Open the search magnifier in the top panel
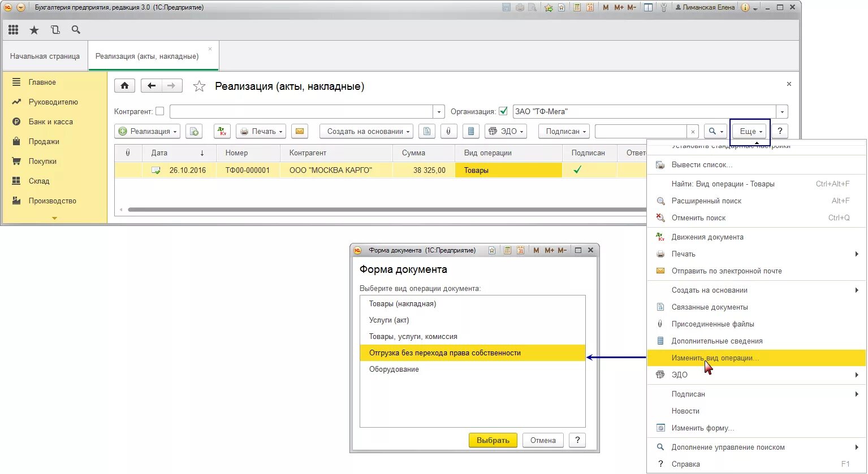This screenshot has width=868, height=474. pos(76,30)
